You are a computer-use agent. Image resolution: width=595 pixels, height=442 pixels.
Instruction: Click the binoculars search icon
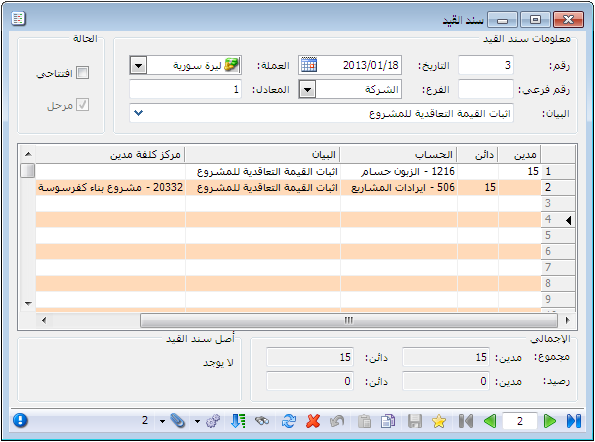point(262,421)
